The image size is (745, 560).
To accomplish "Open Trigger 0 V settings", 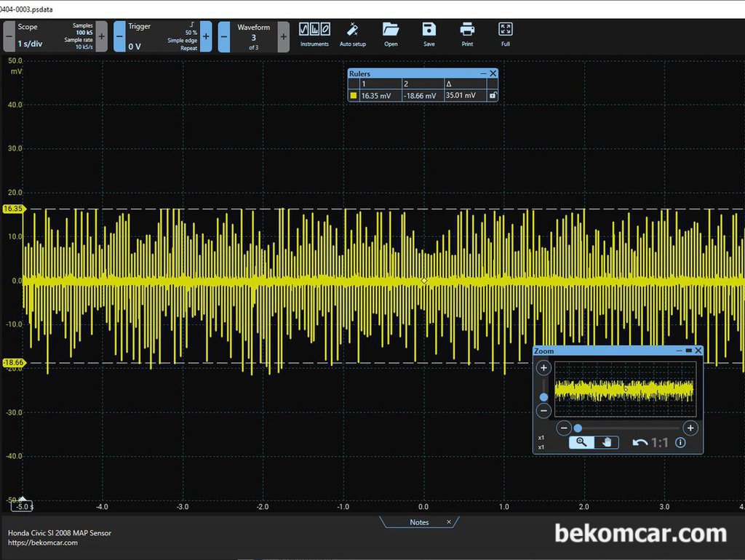I will coord(162,36).
